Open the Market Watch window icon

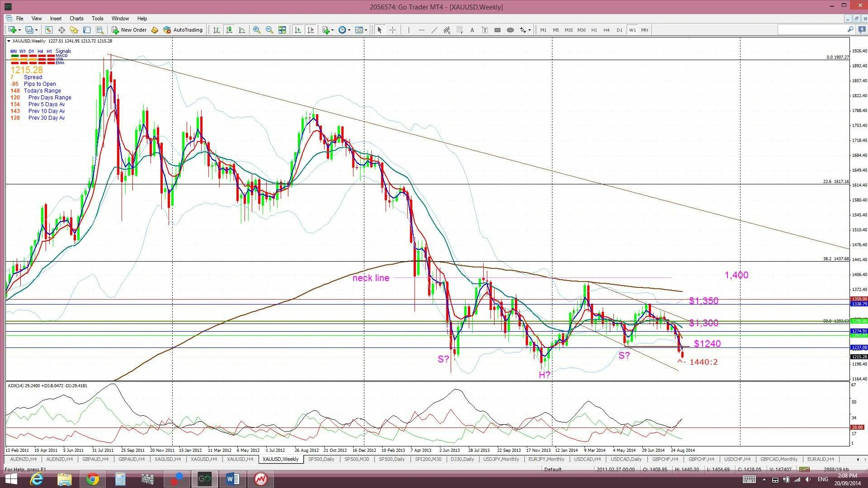coord(49,30)
